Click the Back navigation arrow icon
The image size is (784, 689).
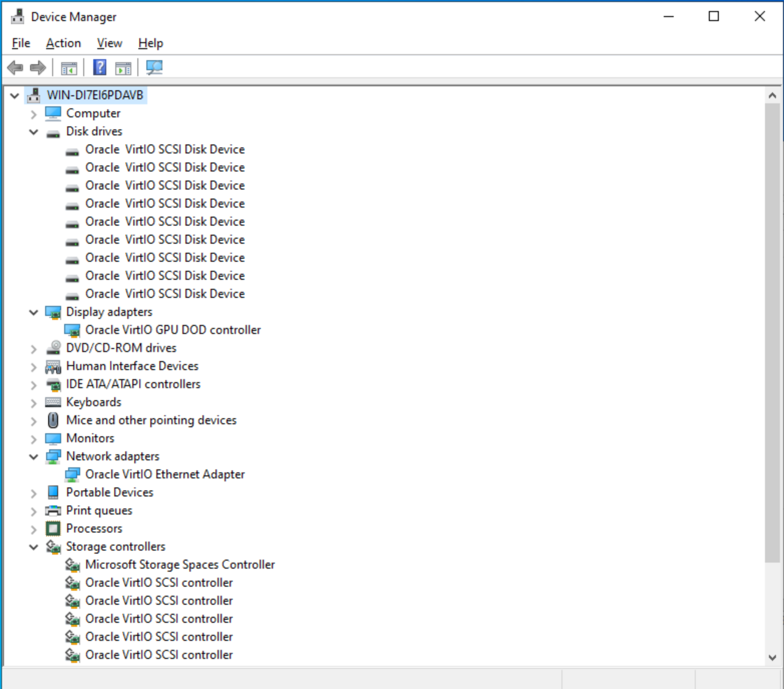[x=15, y=67]
